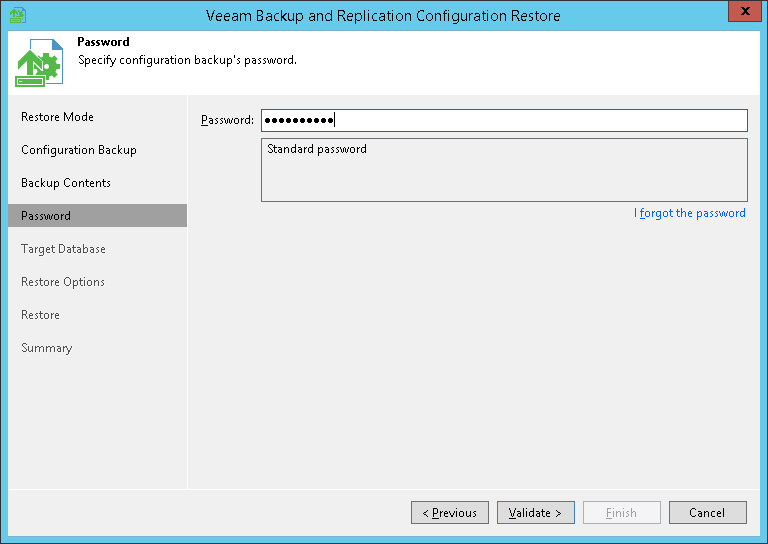
Task: Click the Finish button
Action: tap(621, 513)
